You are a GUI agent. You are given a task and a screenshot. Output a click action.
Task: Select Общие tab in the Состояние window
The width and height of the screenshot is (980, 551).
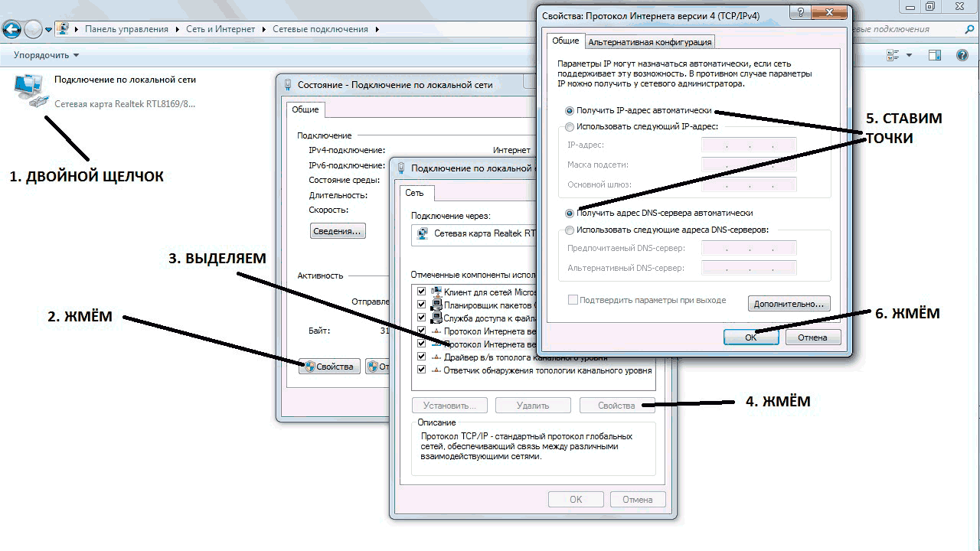(x=305, y=109)
